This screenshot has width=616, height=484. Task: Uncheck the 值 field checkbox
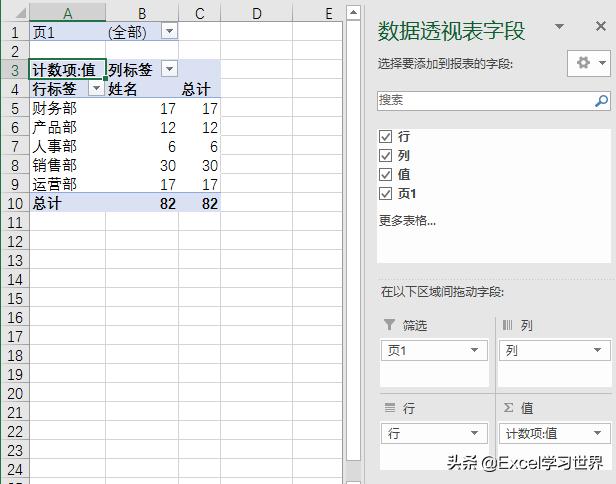point(385,174)
